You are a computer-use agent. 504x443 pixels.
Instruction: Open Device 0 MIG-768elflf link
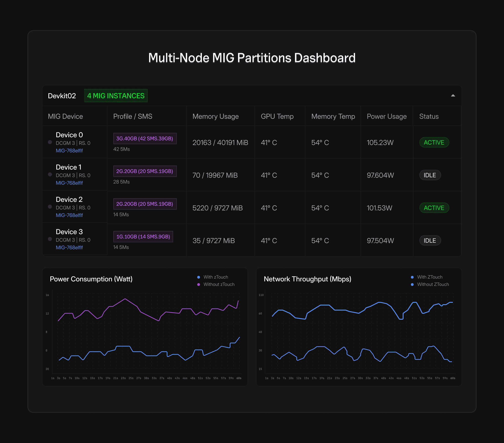tap(69, 150)
